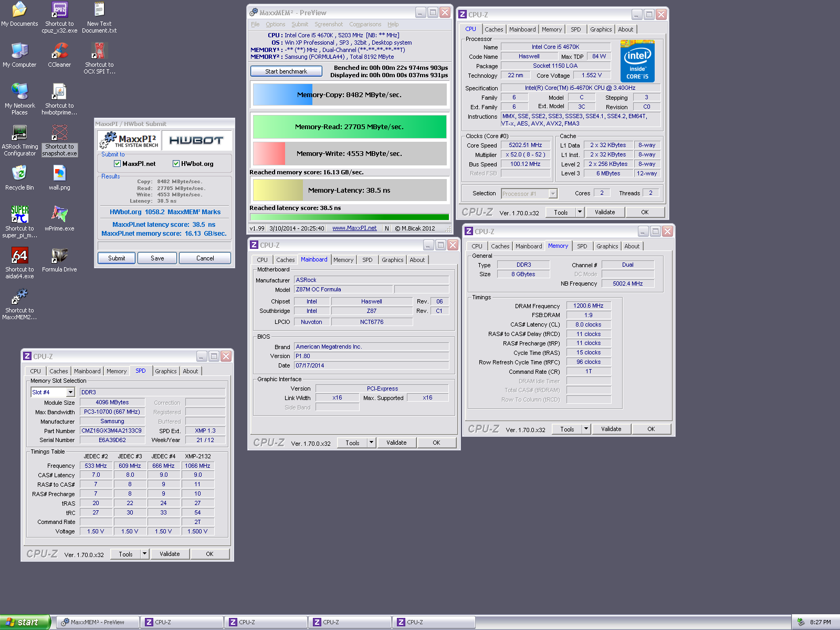Toggle the MaxxPI.net submit checkbox
840x630 pixels.
pyautogui.click(x=118, y=164)
